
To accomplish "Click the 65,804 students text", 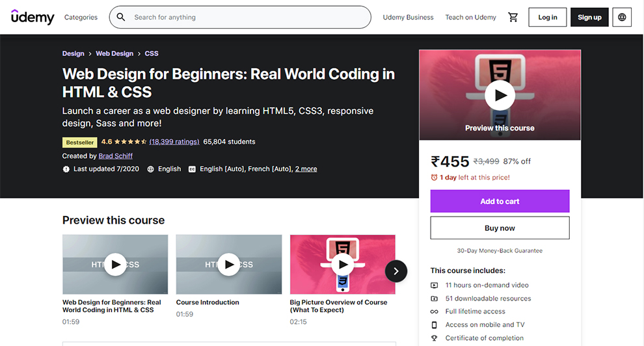I will (x=229, y=142).
